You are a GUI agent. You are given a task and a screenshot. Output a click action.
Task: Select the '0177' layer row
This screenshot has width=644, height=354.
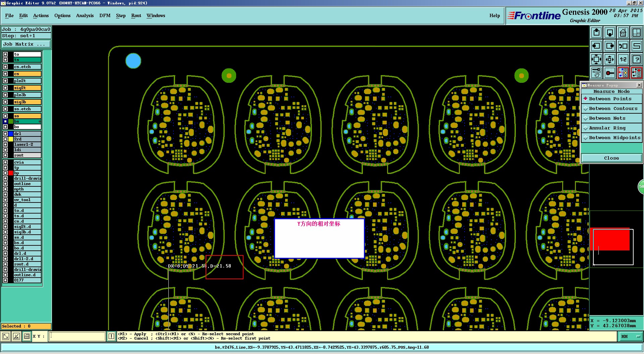pyautogui.click(x=27, y=280)
